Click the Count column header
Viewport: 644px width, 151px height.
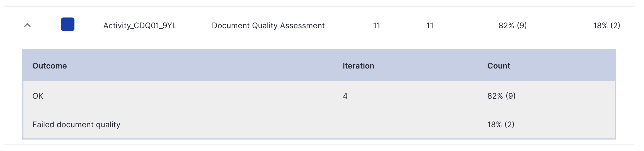coord(499,66)
